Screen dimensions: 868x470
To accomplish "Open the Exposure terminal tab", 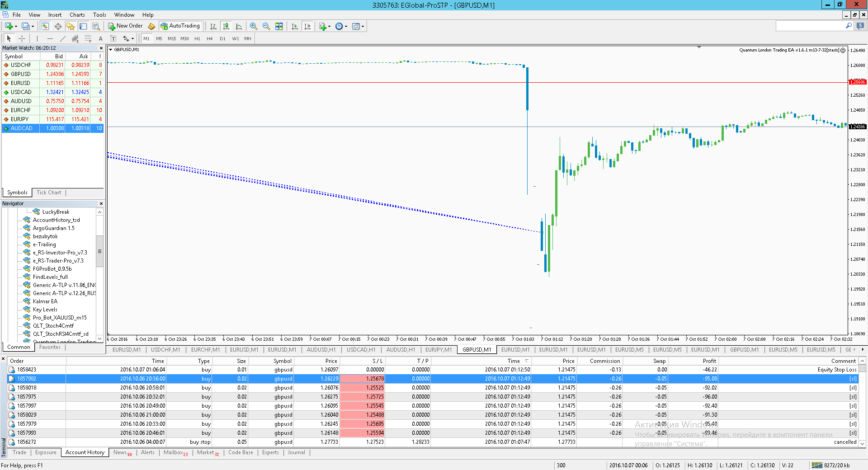I will (46, 452).
